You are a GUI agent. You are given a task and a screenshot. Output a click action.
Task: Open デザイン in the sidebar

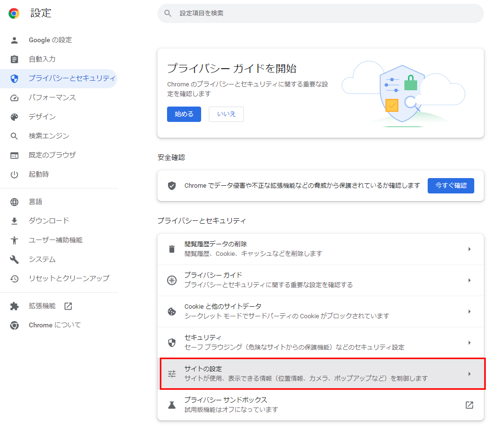(x=42, y=117)
